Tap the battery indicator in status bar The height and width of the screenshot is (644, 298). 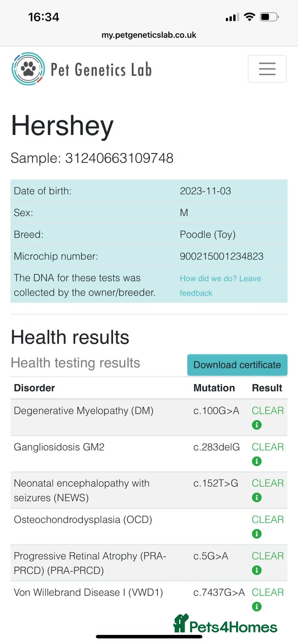pos(269,17)
